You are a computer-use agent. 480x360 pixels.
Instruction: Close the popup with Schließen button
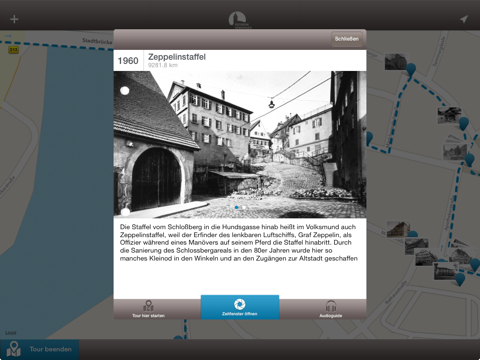coord(347,39)
